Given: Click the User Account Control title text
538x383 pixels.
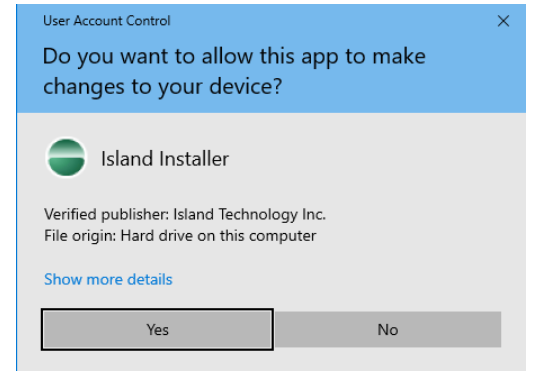Looking at the screenshot, I should click(x=107, y=21).
